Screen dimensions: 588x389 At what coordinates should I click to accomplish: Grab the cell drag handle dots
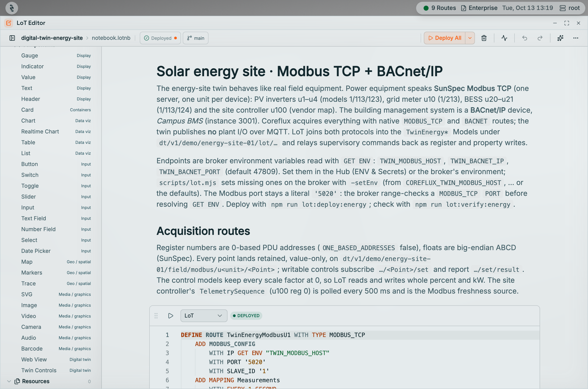click(156, 315)
